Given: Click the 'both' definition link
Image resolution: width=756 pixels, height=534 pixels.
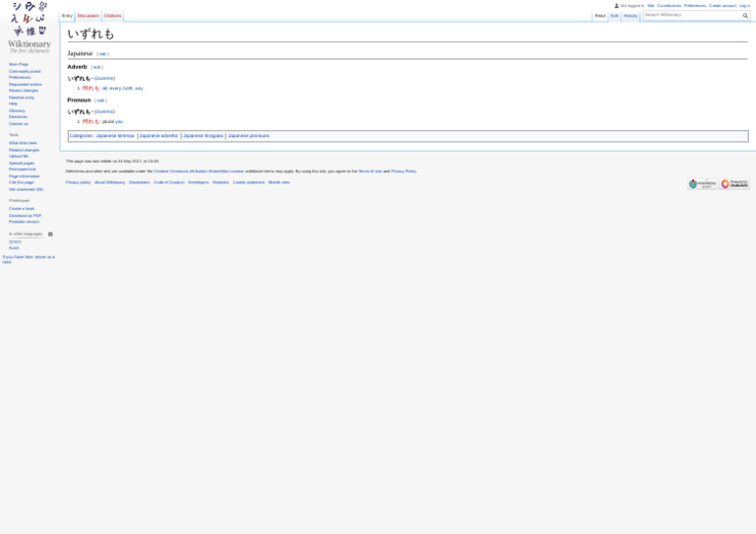Looking at the screenshot, I should click(x=127, y=89).
